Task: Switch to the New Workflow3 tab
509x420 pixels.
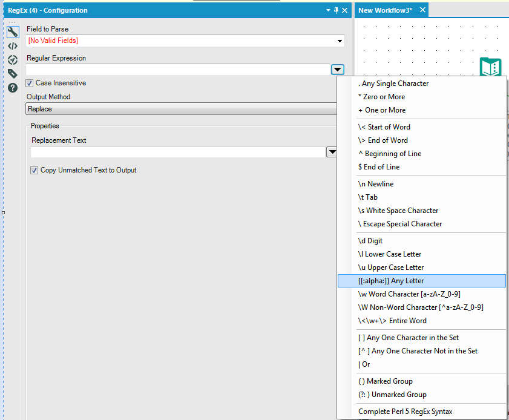Action: click(385, 10)
